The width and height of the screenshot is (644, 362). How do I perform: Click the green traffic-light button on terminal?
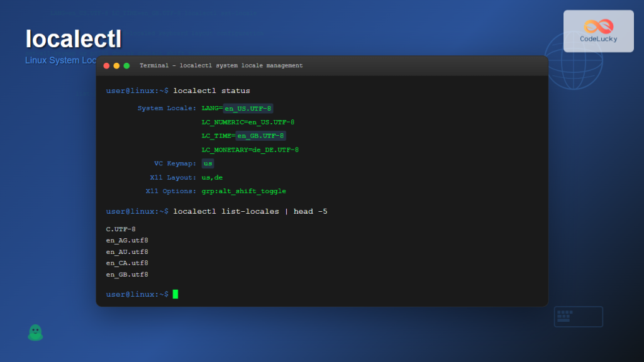tap(125, 65)
